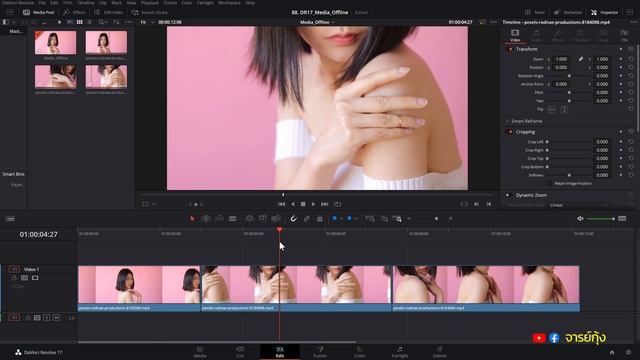
Task: Click the Flip horizontal icon
Action: click(x=552, y=109)
